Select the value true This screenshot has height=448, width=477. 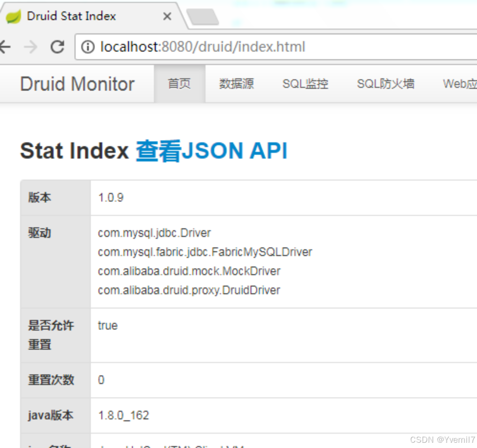coord(108,326)
